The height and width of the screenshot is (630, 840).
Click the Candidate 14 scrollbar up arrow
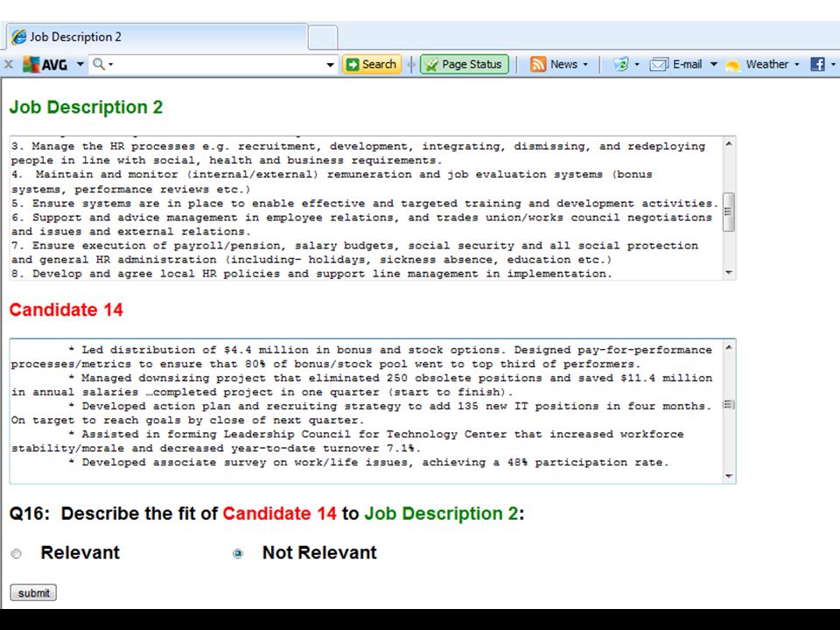pyautogui.click(x=729, y=347)
